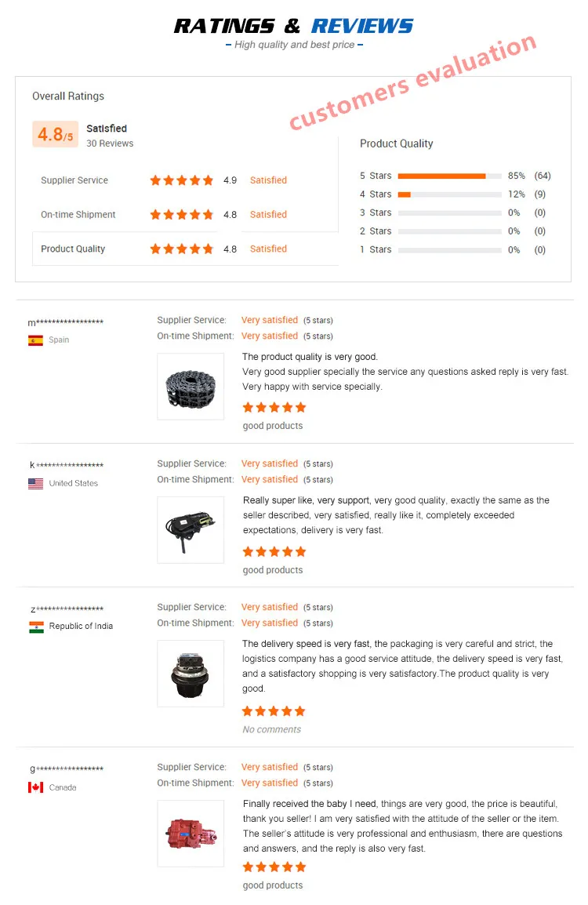Click the (9) four-star review count
Image resolution: width=588 pixels, height=905 pixels.
click(x=540, y=194)
